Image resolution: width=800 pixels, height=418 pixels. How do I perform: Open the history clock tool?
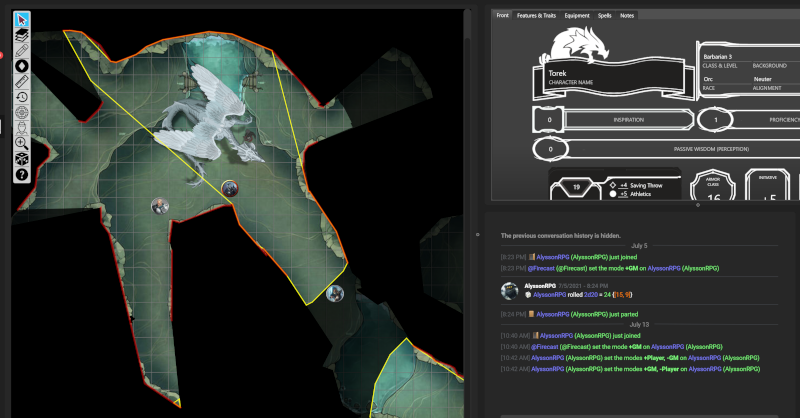tap(21, 97)
